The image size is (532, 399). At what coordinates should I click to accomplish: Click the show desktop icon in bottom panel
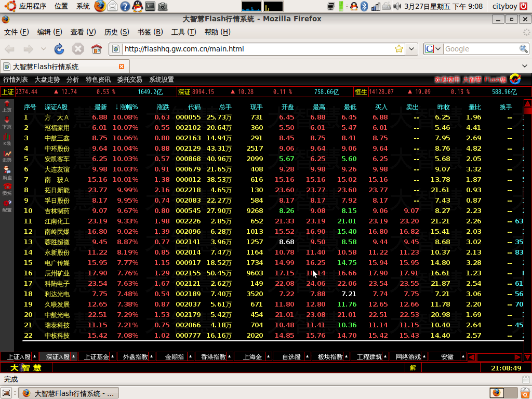[6, 393]
